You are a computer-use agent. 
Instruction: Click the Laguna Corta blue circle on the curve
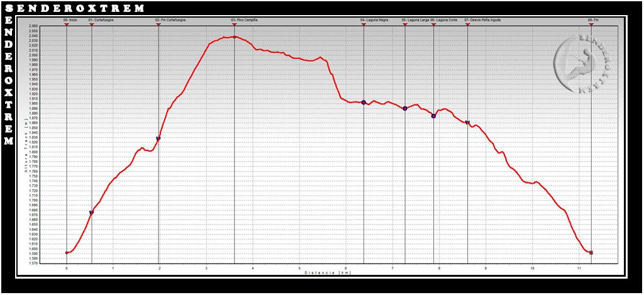pos(434,116)
